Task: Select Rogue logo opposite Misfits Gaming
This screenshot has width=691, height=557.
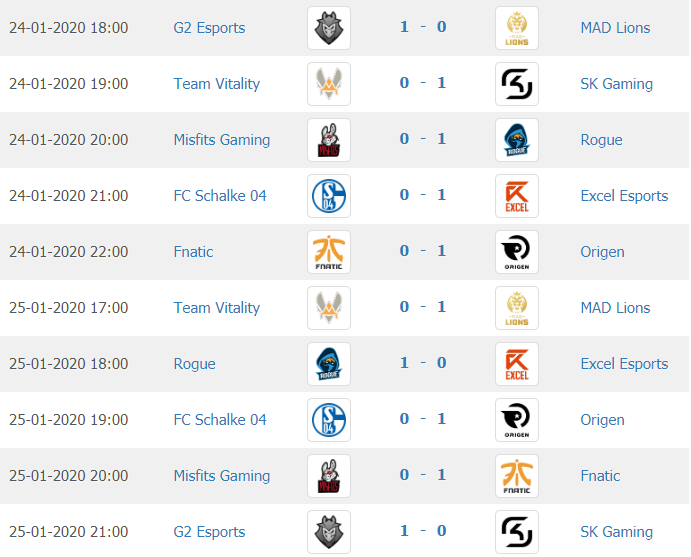Action: click(x=517, y=140)
